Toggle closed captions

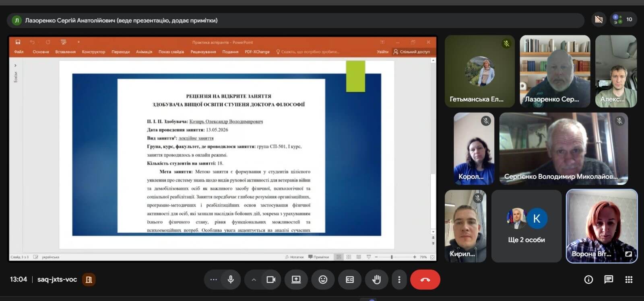[x=350, y=279]
